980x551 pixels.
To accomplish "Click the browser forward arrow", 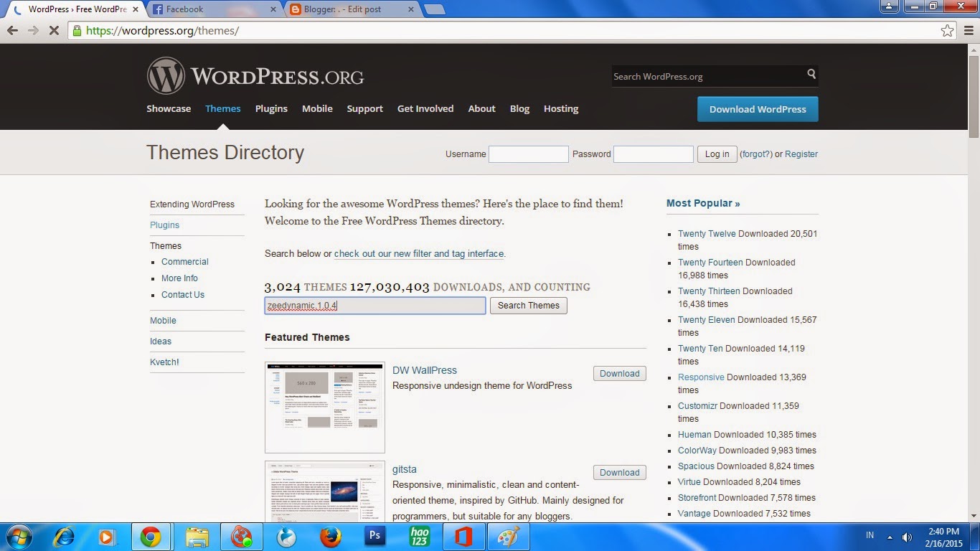I will coord(33,31).
